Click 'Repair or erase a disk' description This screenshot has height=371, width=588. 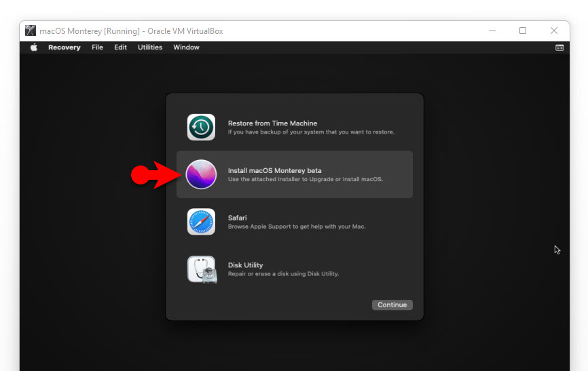coord(284,274)
